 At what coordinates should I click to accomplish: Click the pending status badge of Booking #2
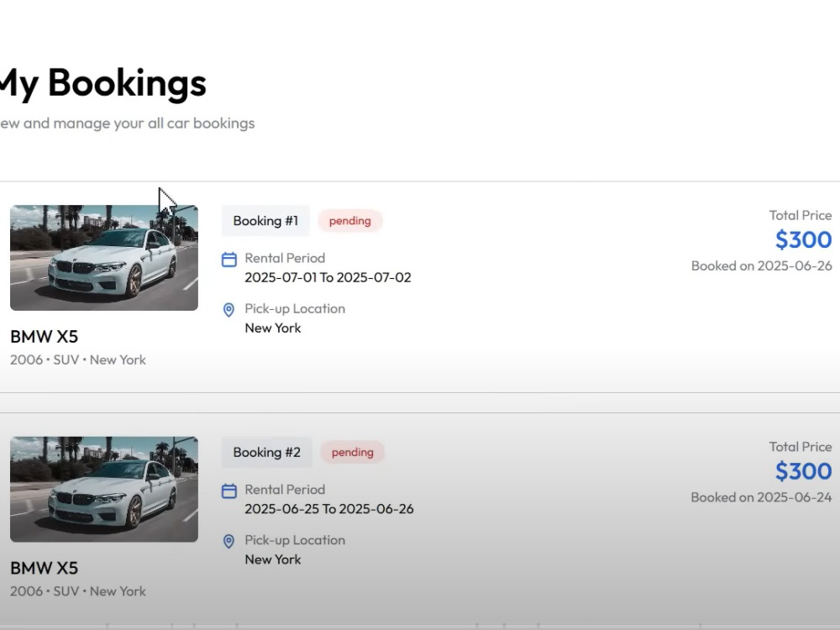[353, 452]
